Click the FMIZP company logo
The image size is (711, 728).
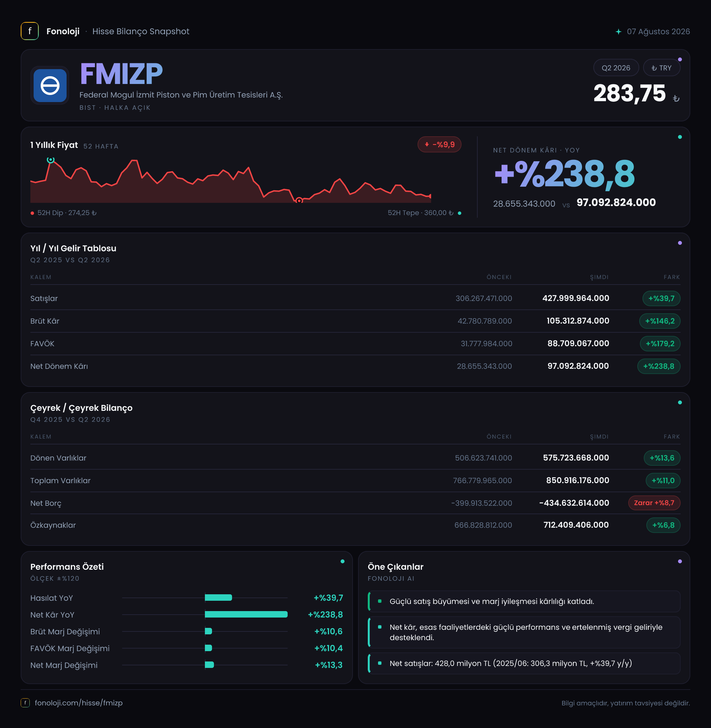(x=50, y=86)
